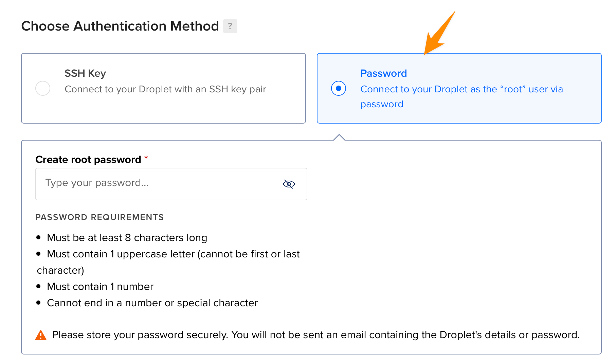Screen dimensions: 616x364
Task: Click the Password Requirements heading
Action: pos(99,217)
